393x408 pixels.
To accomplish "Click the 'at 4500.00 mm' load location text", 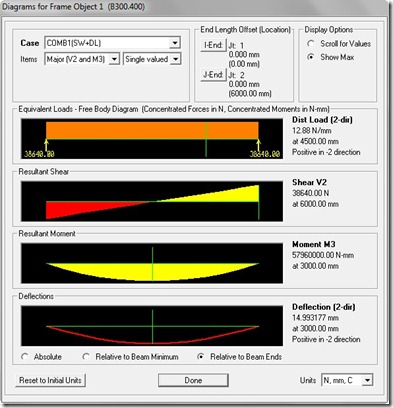I will (x=315, y=141).
